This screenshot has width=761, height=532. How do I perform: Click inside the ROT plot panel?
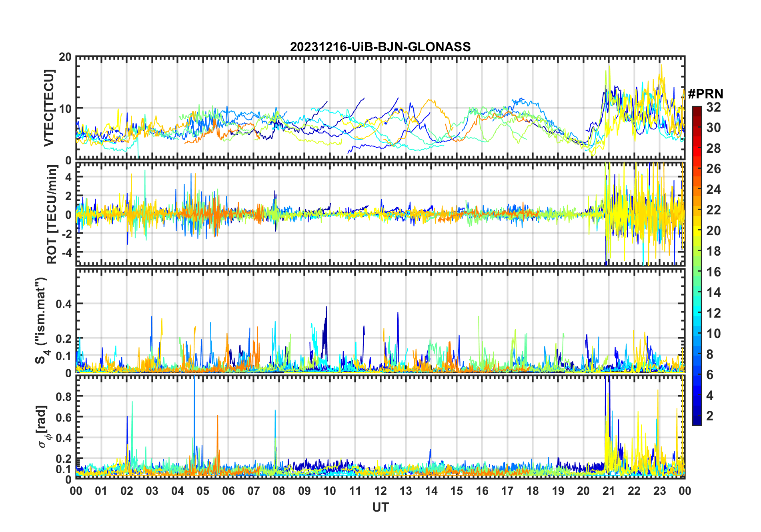(x=380, y=213)
